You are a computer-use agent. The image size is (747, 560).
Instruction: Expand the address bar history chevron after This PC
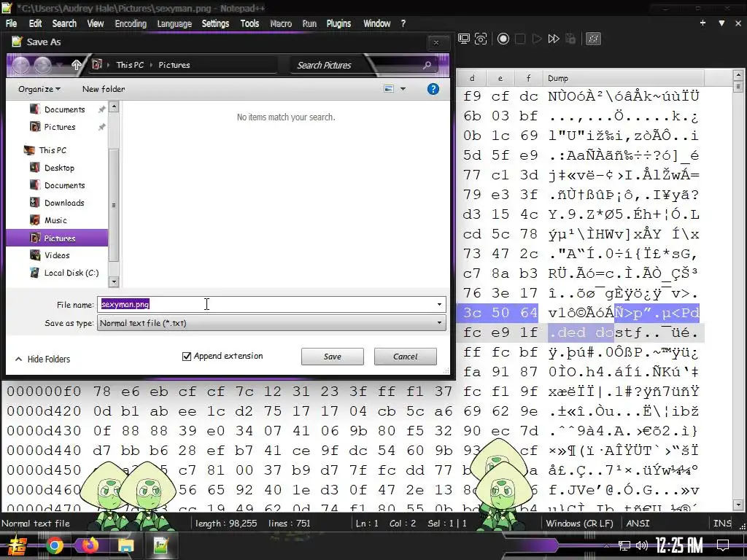[x=151, y=65]
